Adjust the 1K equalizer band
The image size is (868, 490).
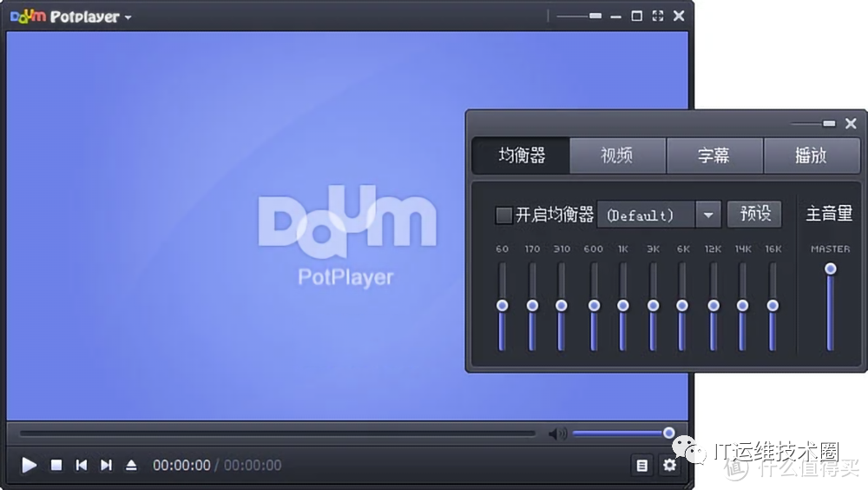[x=622, y=306]
